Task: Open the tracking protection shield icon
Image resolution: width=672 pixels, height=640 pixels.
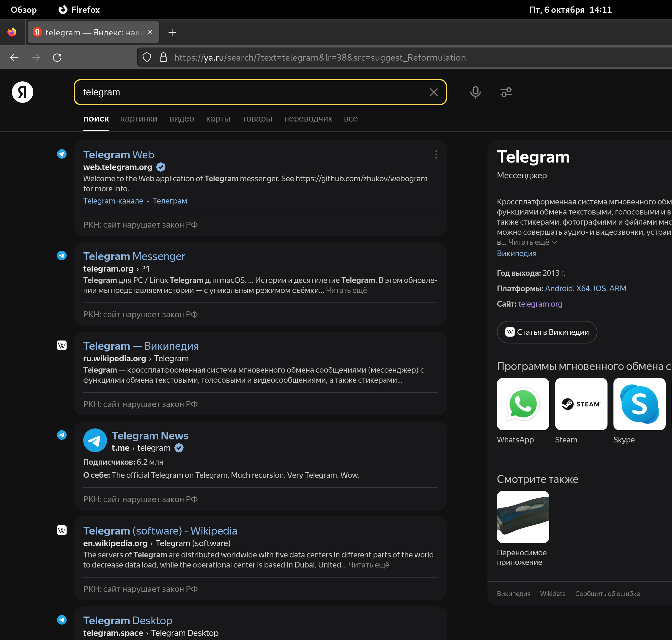Action: (147, 57)
